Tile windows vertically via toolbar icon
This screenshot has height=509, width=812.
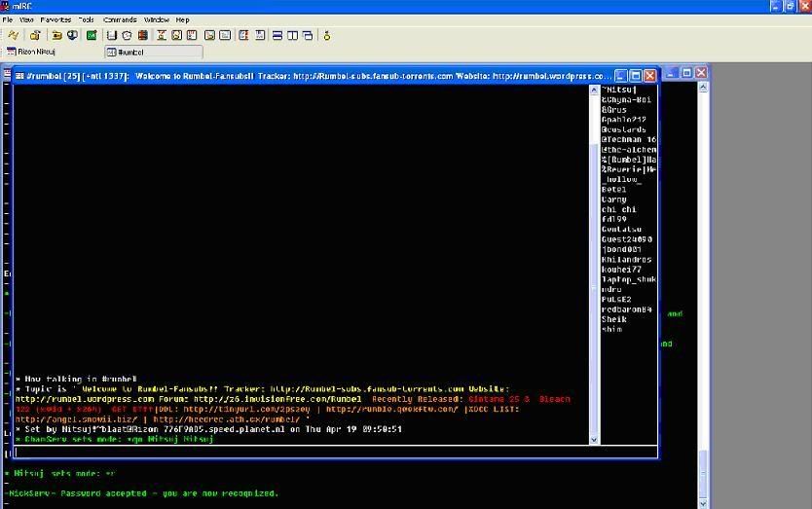(x=293, y=35)
